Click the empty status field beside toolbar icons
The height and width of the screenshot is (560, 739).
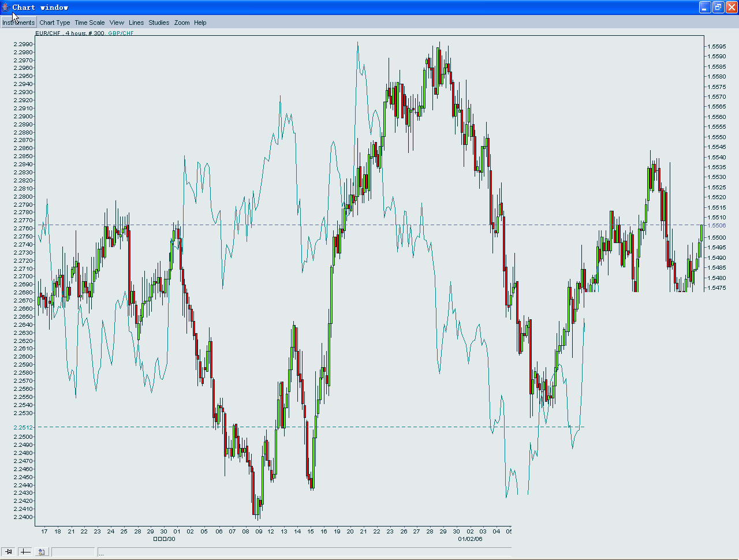[x=73, y=552]
